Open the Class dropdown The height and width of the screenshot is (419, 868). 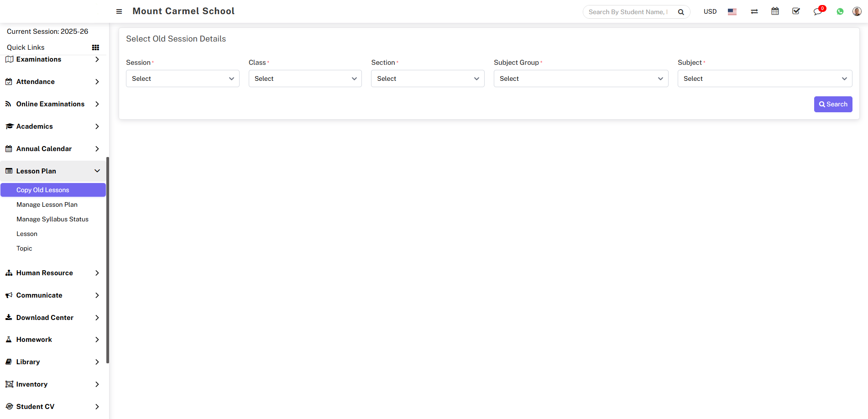tap(305, 79)
